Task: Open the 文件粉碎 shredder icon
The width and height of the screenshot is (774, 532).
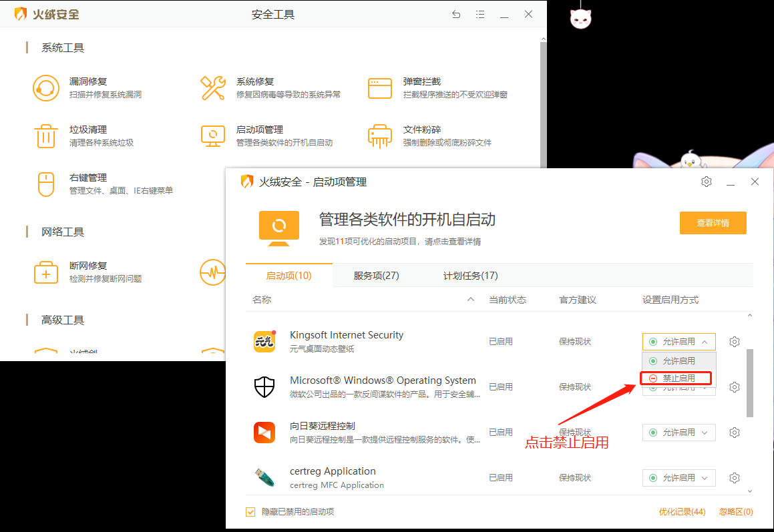Action: [379, 136]
